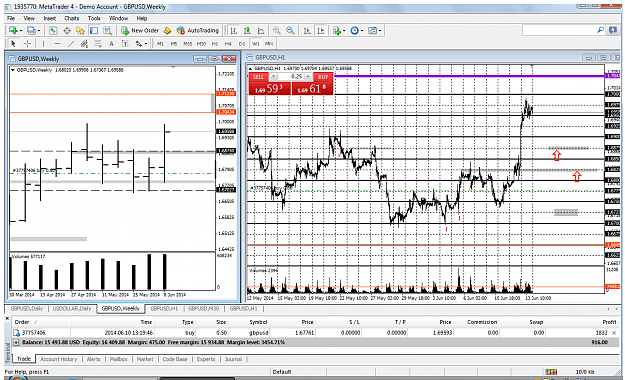
Task: Select the Text Label tool
Action: (125, 43)
